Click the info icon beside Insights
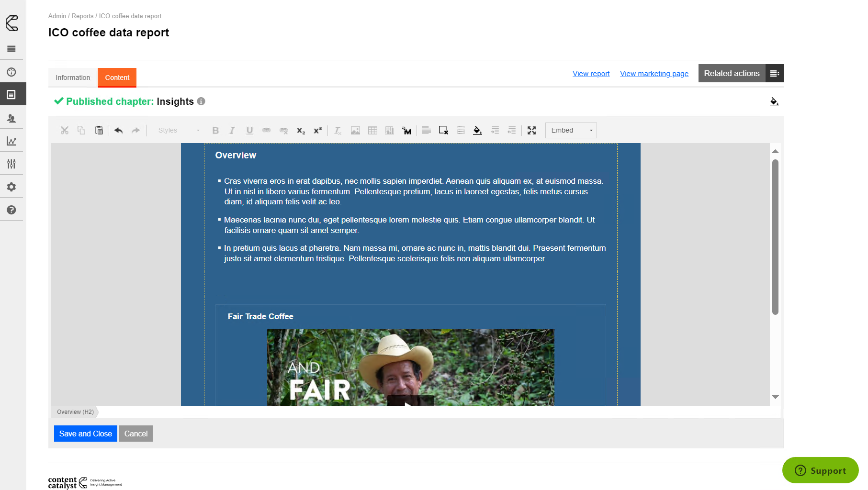The image size is (868, 490). [x=201, y=101]
